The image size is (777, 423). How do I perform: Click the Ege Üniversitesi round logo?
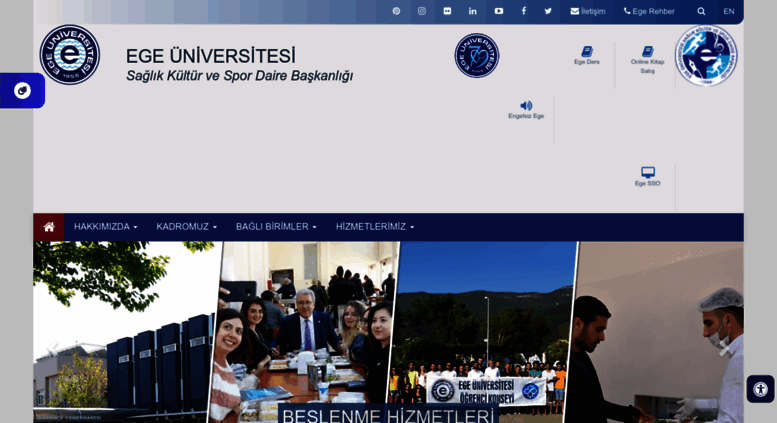point(70,54)
